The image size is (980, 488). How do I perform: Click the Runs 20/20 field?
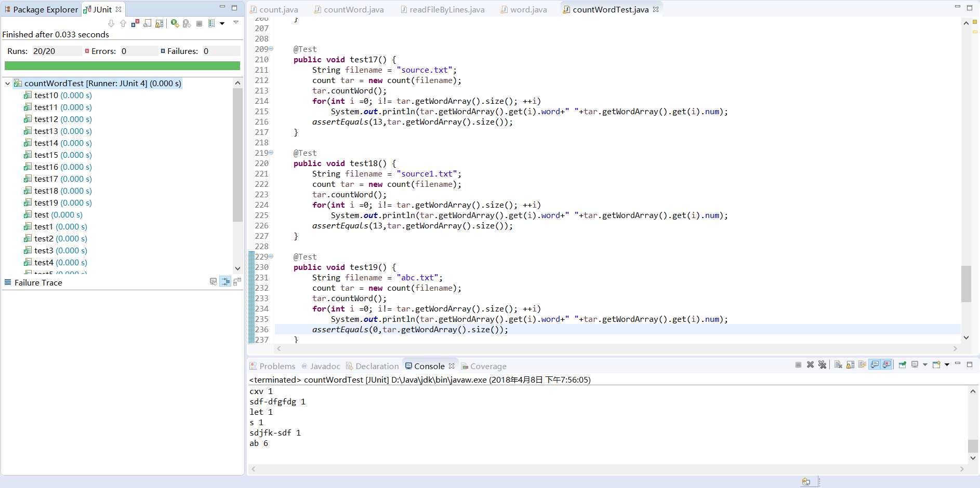pyautogui.click(x=57, y=51)
